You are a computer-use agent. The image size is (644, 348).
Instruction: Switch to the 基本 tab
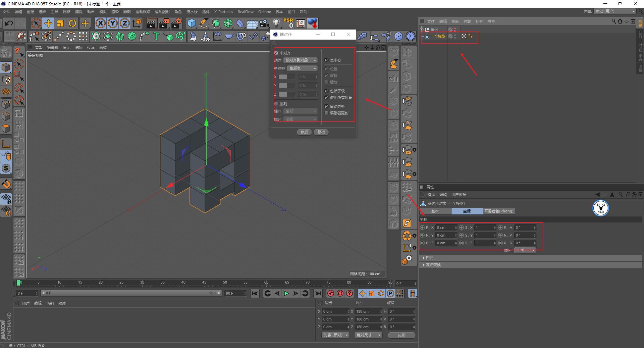(x=435, y=211)
